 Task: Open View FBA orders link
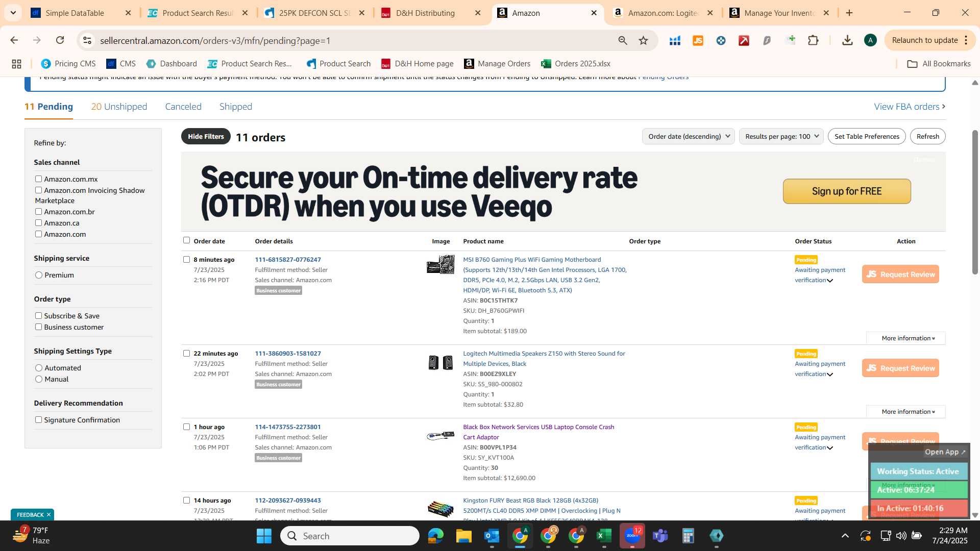pyautogui.click(x=910, y=107)
